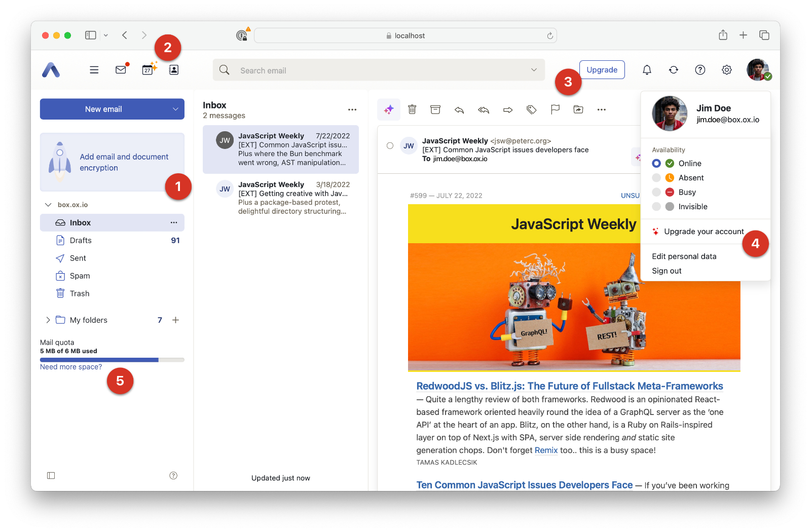Viewport: 811px width, 532px height.
Task: Click the Upgrade button
Action: tap(602, 70)
